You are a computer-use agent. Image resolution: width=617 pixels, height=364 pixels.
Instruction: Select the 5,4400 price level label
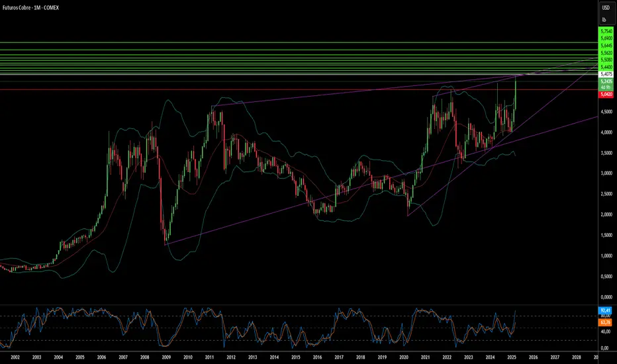click(x=606, y=67)
